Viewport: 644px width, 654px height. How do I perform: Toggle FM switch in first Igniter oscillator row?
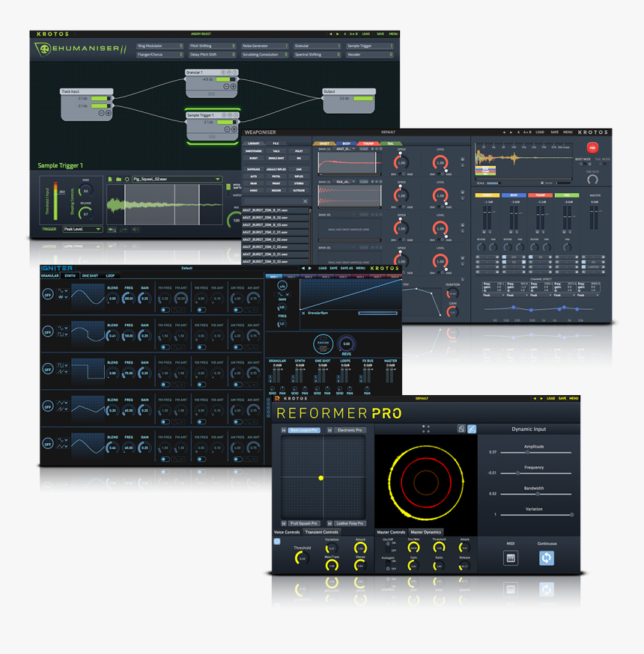(x=165, y=310)
